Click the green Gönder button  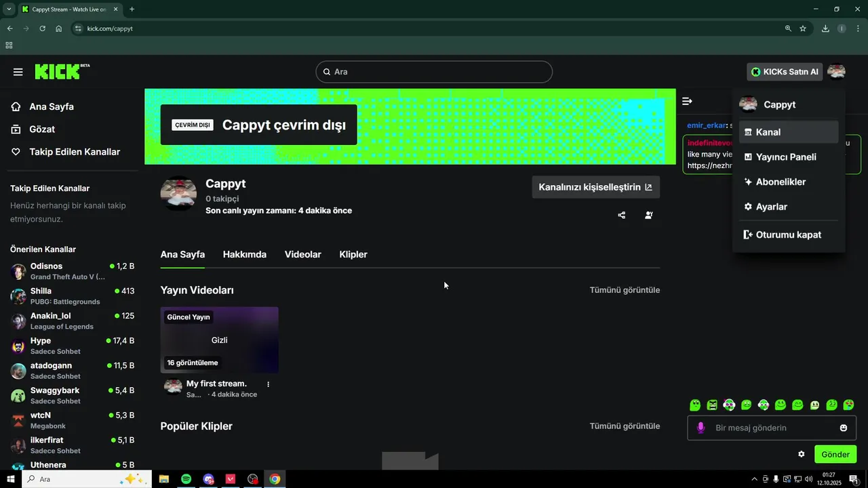pyautogui.click(x=835, y=454)
